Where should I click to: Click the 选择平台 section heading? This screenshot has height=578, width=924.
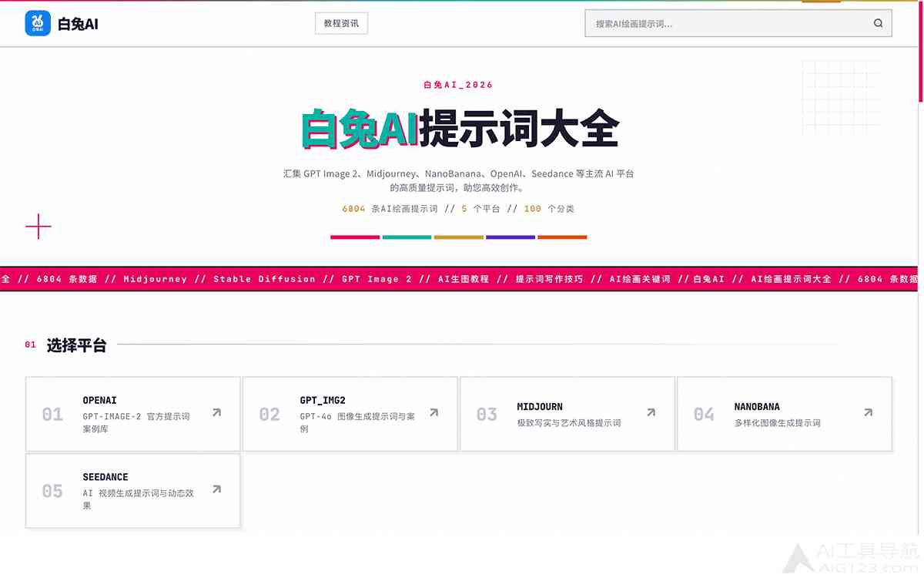coord(76,345)
